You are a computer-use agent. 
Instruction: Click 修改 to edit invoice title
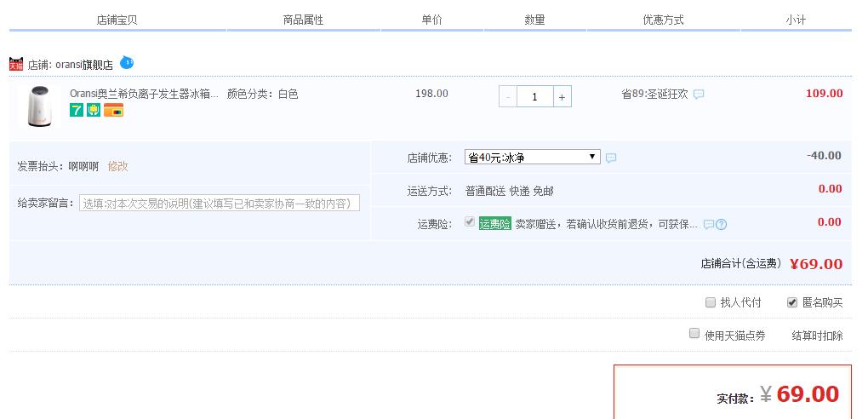pos(118,166)
